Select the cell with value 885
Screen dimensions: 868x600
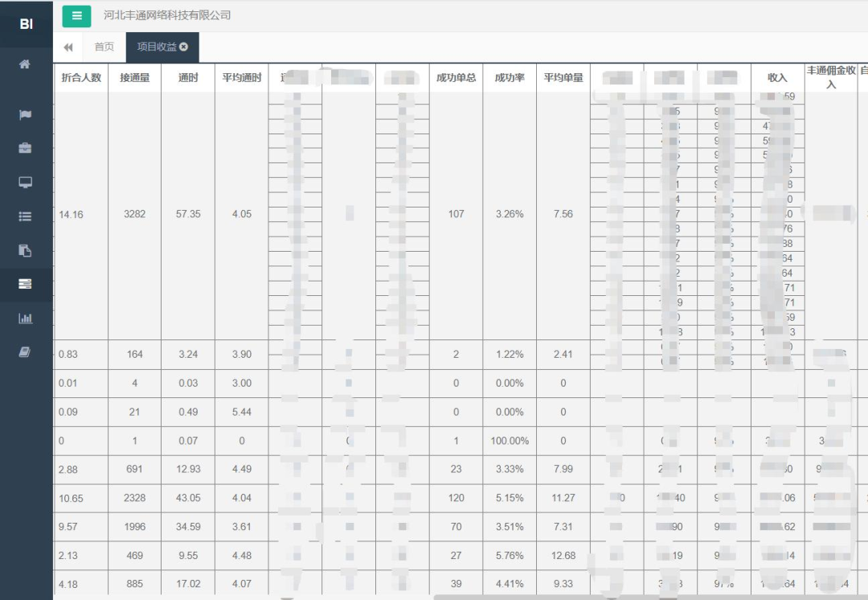coord(134,584)
